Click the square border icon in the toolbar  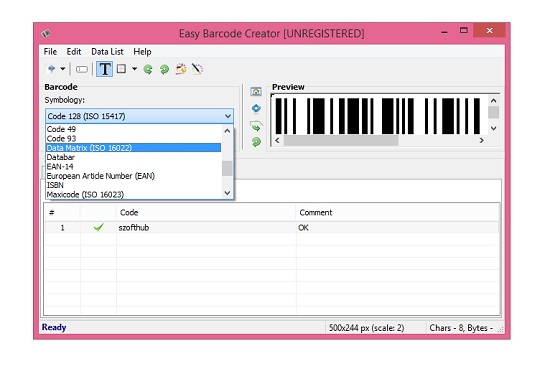pos(121,69)
